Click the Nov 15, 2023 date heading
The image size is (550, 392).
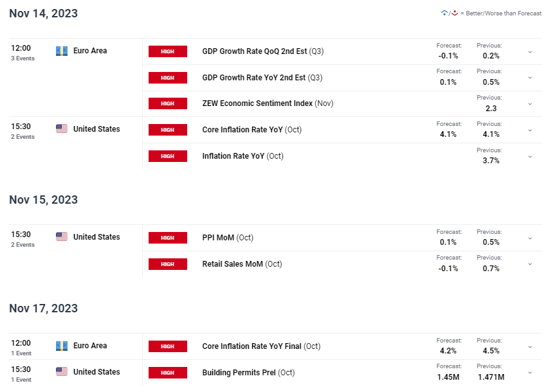43,200
